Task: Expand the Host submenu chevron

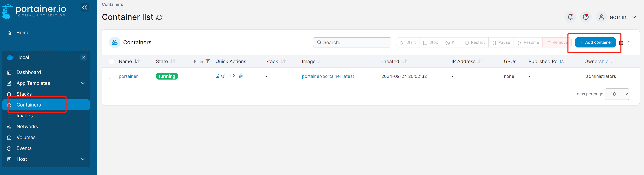Action: pyautogui.click(x=83, y=159)
